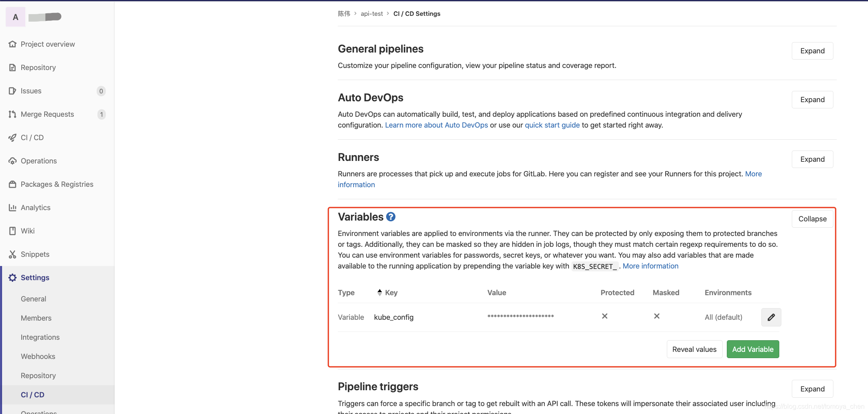Click the Protected column header

(617, 293)
